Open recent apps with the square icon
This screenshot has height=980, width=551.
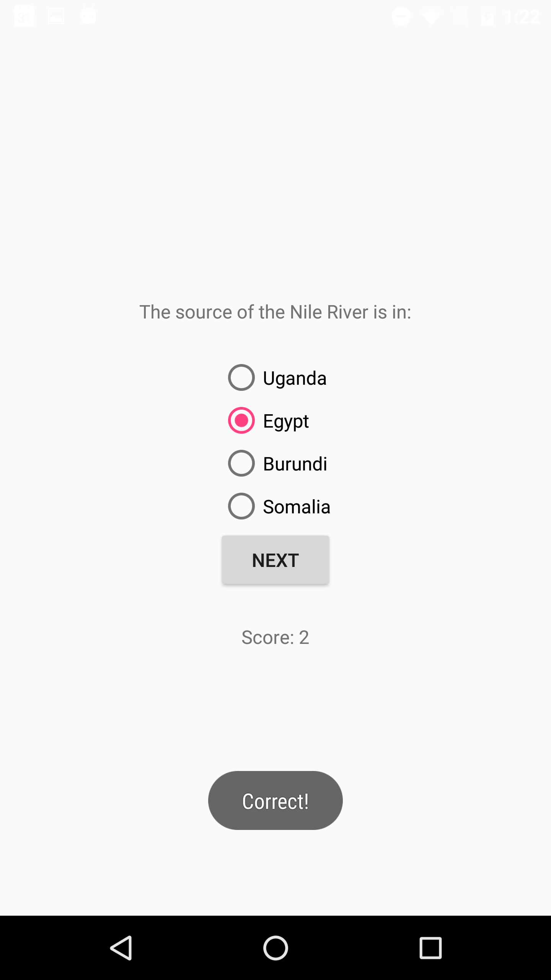pos(430,948)
